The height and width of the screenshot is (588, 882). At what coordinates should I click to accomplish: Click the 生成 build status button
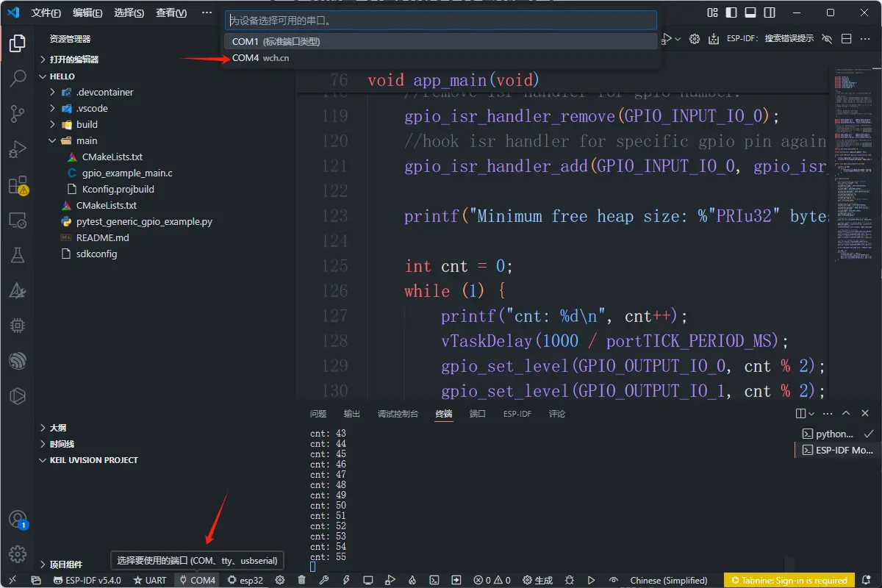(537, 580)
